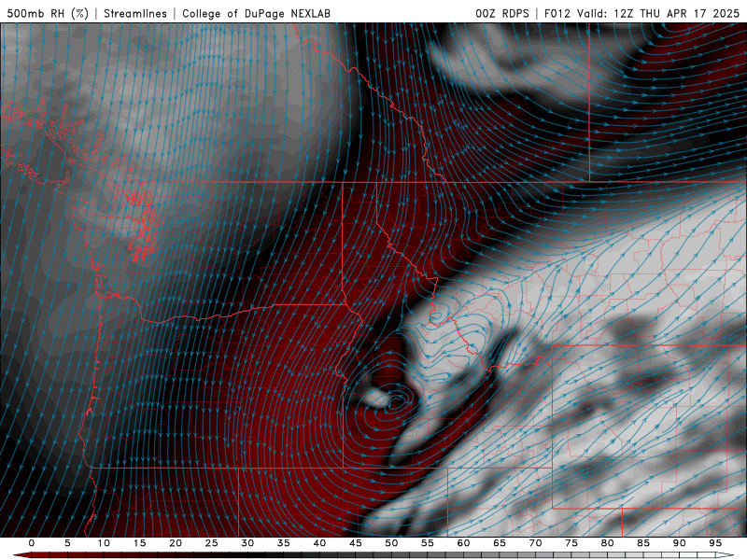Click the '35' value on the color scale

284,543
